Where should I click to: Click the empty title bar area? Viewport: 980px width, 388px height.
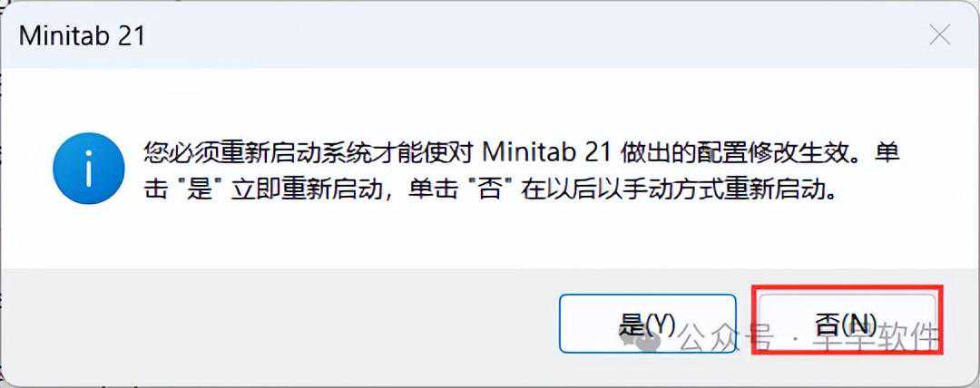tap(531, 35)
